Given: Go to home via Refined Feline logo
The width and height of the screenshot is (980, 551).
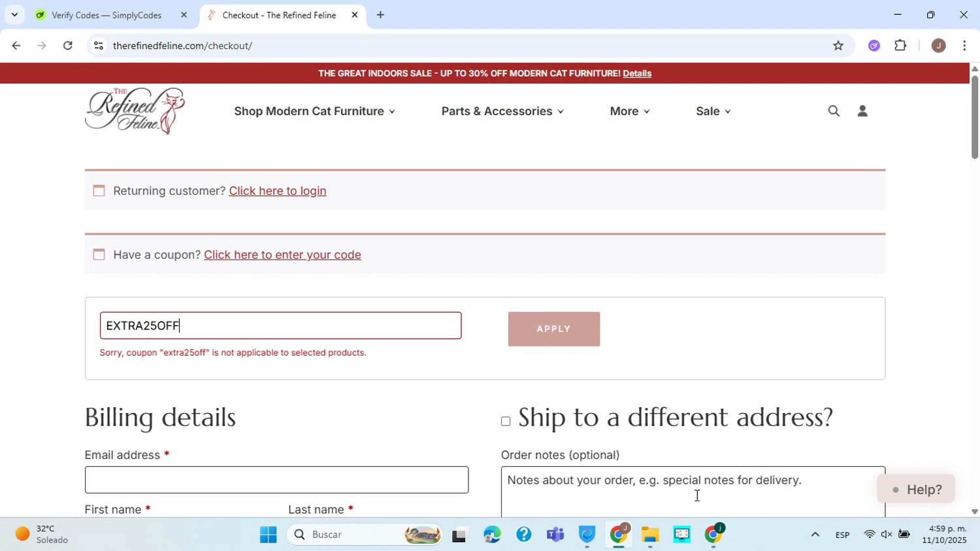Looking at the screenshot, I should pyautogui.click(x=135, y=110).
